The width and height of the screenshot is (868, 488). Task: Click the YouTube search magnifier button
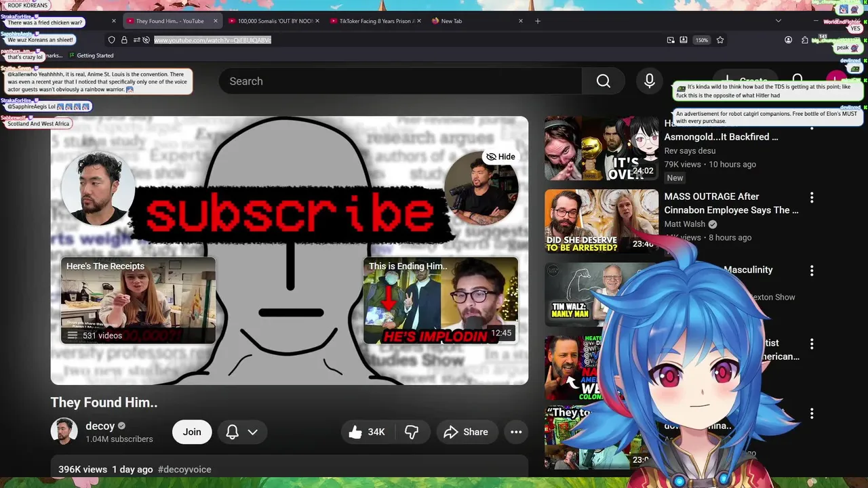[604, 81]
